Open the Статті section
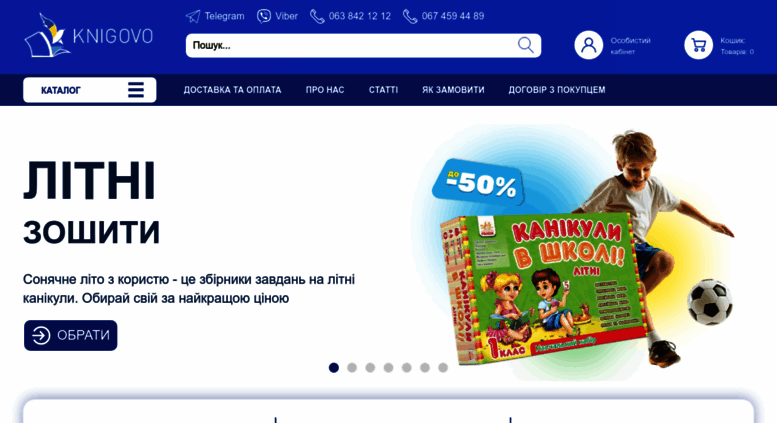The width and height of the screenshot is (777, 423). 383,90
